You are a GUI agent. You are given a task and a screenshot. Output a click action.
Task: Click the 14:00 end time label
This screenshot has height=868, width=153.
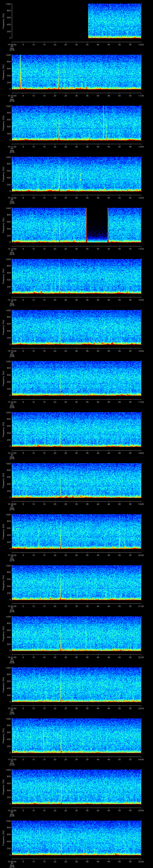coord(141,249)
